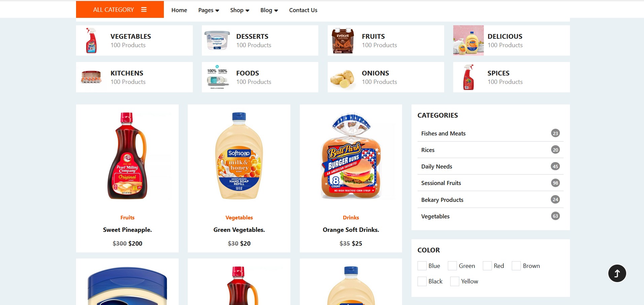Select Fishes and Meats category link
The image size is (644, 305).
[443, 133]
